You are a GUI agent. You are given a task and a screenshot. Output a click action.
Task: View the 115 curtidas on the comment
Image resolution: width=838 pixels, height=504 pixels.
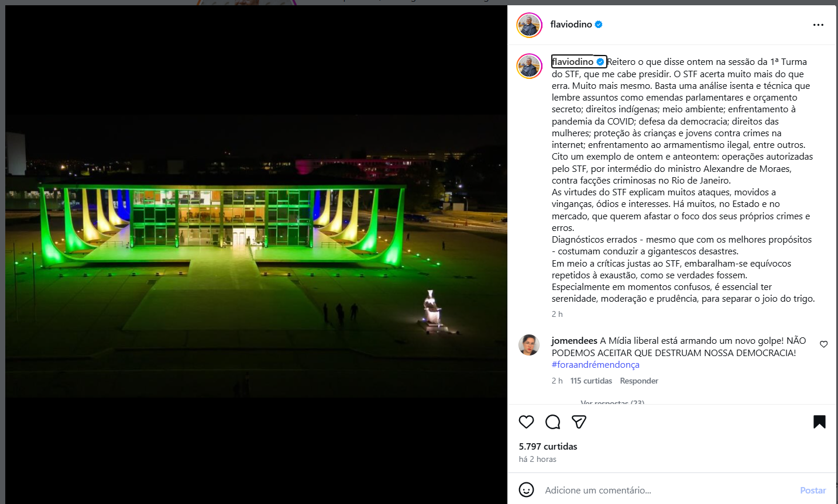(x=591, y=381)
